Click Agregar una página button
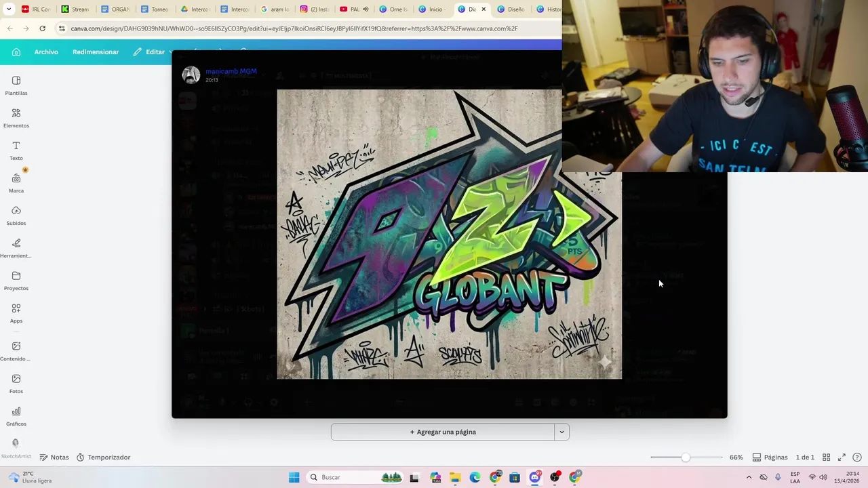Screen dimensions: 868x488 pyautogui.click(x=443, y=432)
